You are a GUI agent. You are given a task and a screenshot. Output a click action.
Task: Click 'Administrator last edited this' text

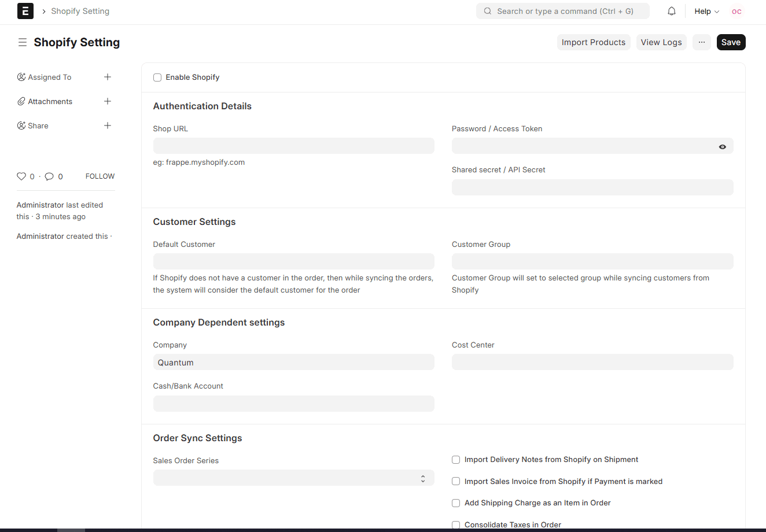click(x=60, y=211)
